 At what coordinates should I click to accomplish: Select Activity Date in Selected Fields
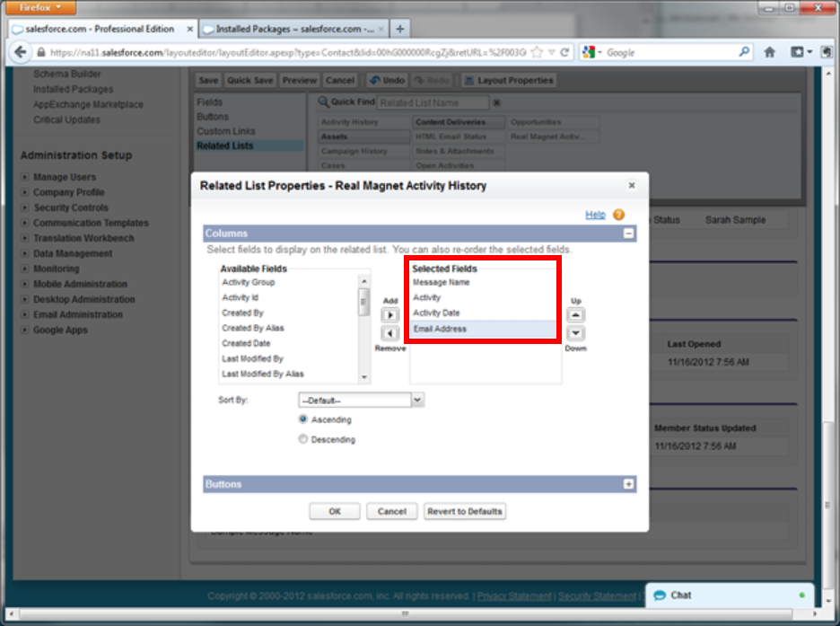[436, 313]
